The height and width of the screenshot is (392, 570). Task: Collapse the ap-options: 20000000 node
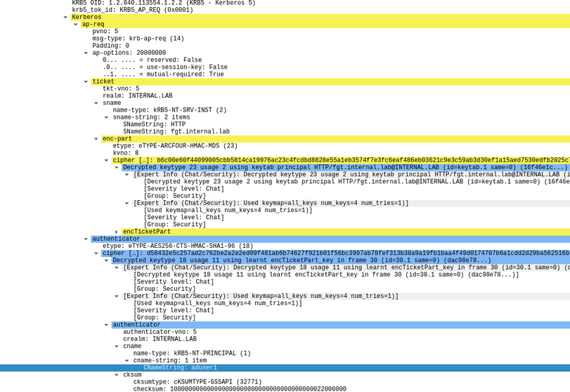[x=86, y=53]
